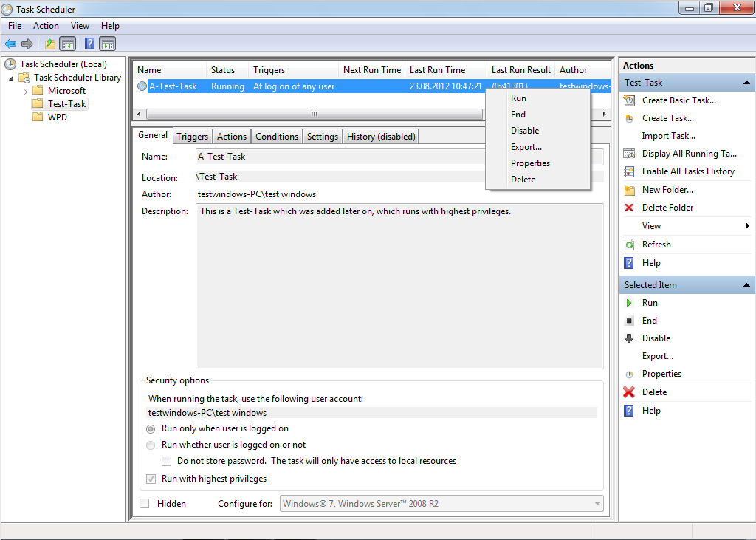Expand the Microsoft folder in tree
This screenshot has width=756, height=540.
(x=26, y=92)
